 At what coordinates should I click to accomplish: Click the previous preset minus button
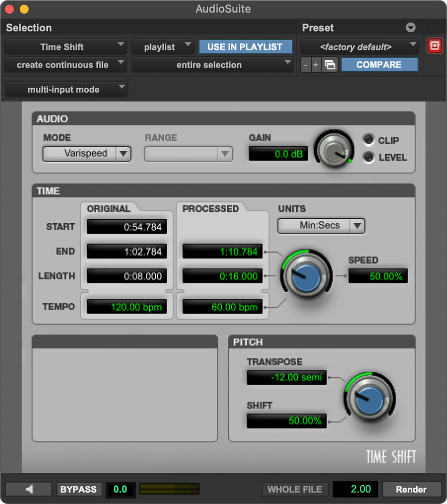tap(305, 65)
